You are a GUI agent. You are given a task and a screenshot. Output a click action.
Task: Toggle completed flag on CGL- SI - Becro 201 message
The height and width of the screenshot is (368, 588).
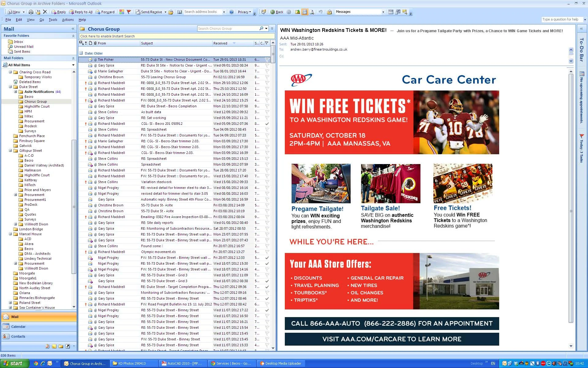267,124
